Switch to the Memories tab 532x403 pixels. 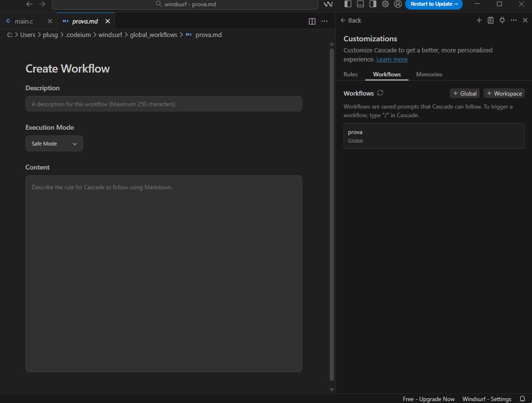429,74
